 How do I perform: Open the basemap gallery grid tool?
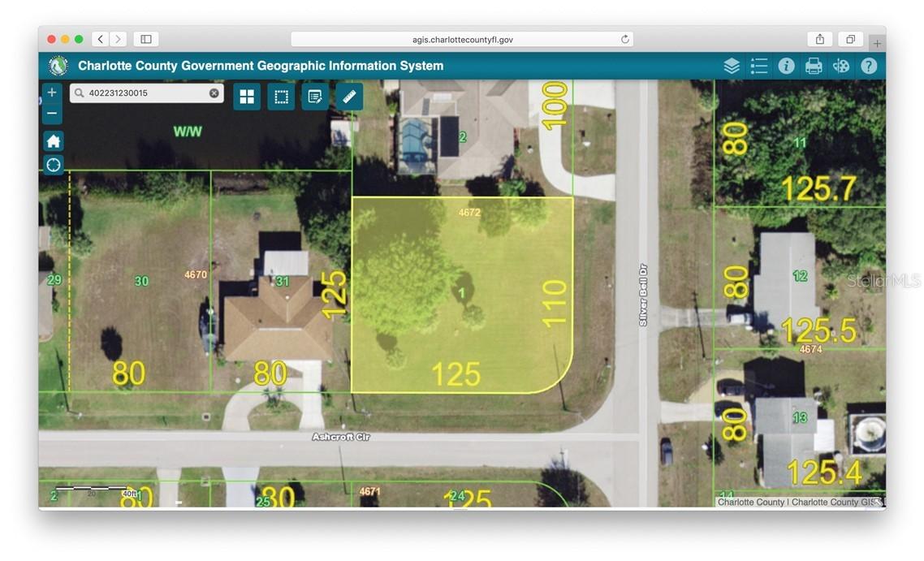[247, 97]
